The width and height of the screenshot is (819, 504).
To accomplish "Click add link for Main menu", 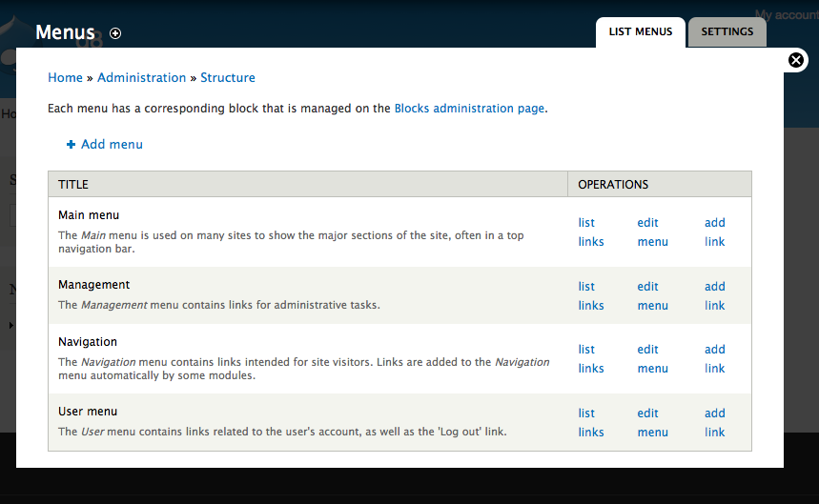I will 714,232.
